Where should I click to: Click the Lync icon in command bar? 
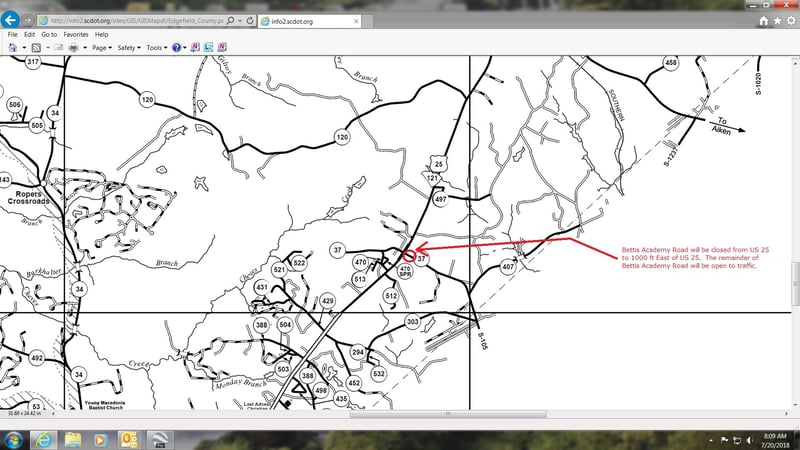(x=208, y=47)
